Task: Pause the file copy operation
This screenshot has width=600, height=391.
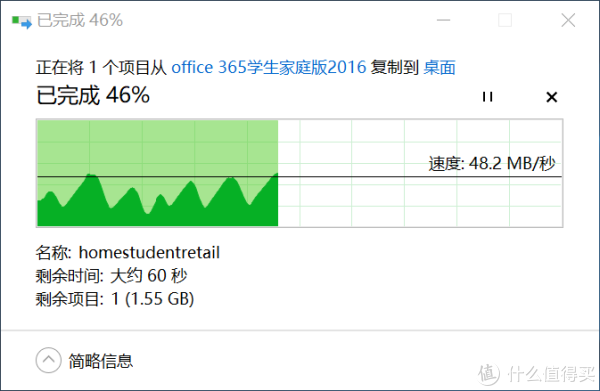Action: click(x=487, y=97)
